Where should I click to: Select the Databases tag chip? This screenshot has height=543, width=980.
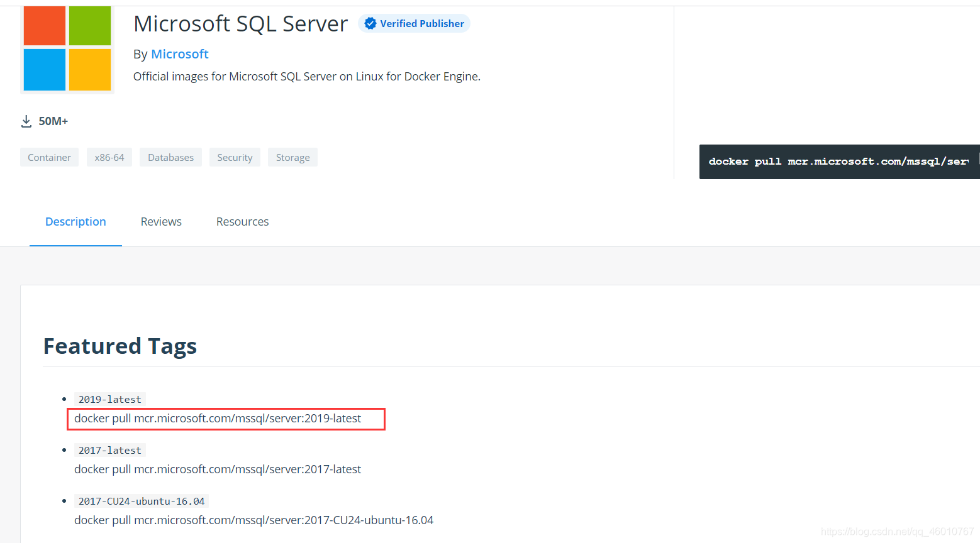click(170, 157)
